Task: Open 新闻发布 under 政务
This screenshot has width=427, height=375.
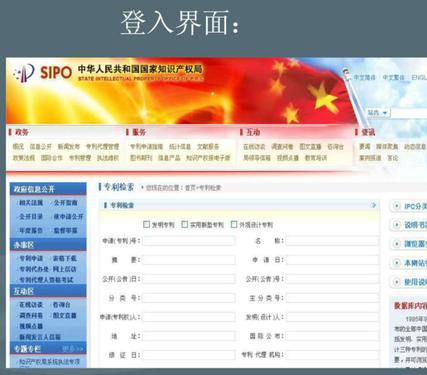Action: (x=69, y=147)
